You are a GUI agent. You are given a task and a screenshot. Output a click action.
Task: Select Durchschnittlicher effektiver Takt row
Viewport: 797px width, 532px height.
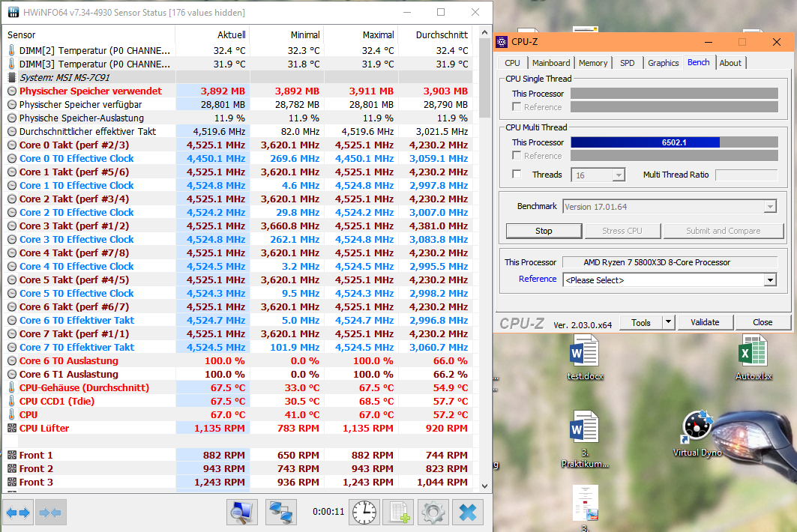point(239,131)
